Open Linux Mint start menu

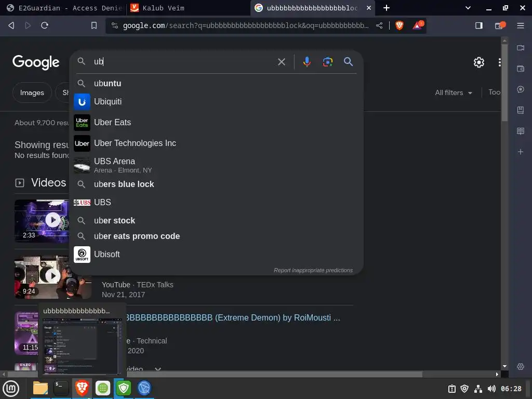11,389
